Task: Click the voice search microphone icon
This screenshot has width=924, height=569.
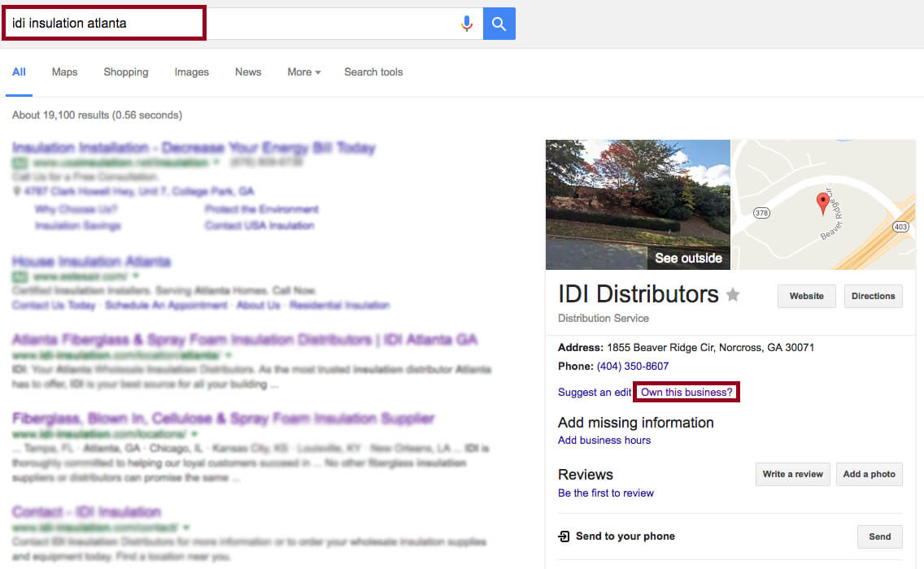Action: [467, 24]
